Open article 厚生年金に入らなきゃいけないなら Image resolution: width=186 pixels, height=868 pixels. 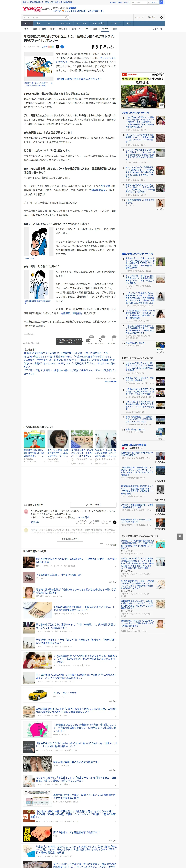point(77,745)
